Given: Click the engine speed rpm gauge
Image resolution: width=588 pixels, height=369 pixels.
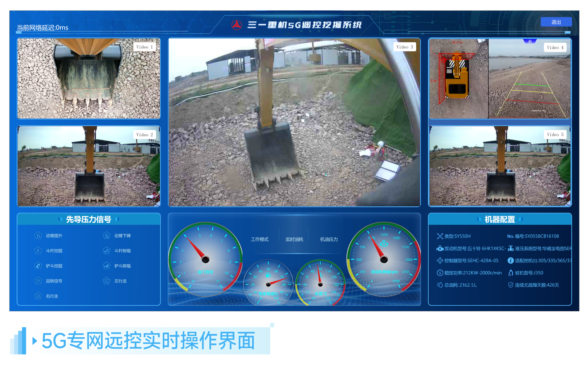Looking at the screenshot, I should click(x=384, y=259).
